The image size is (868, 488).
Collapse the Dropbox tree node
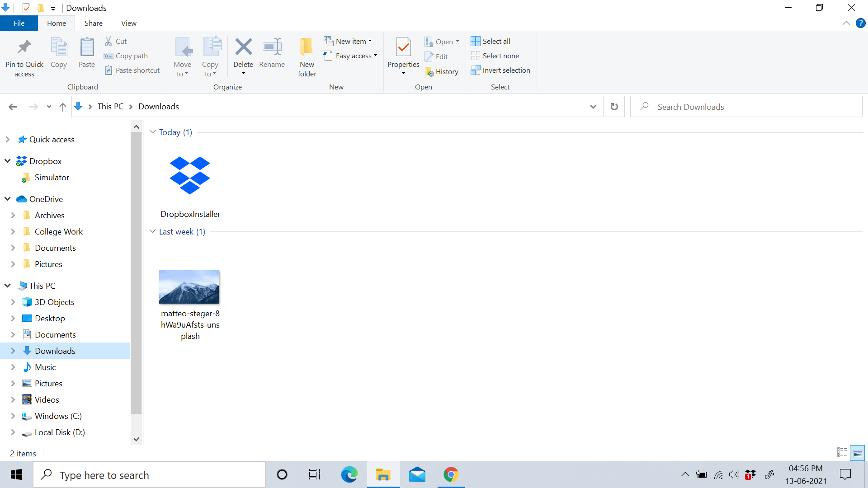point(8,161)
